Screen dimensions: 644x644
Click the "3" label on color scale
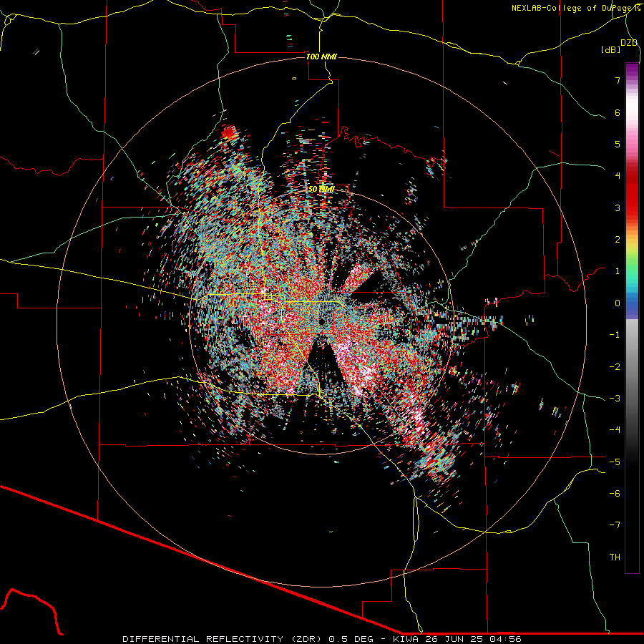tap(618, 208)
